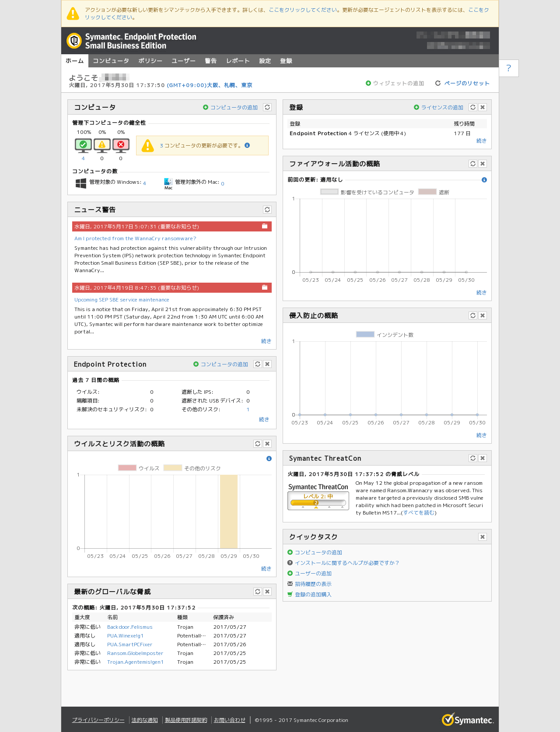This screenshot has width=560, height=732.
Task: Go to the レポート tab
Action: tap(238, 61)
